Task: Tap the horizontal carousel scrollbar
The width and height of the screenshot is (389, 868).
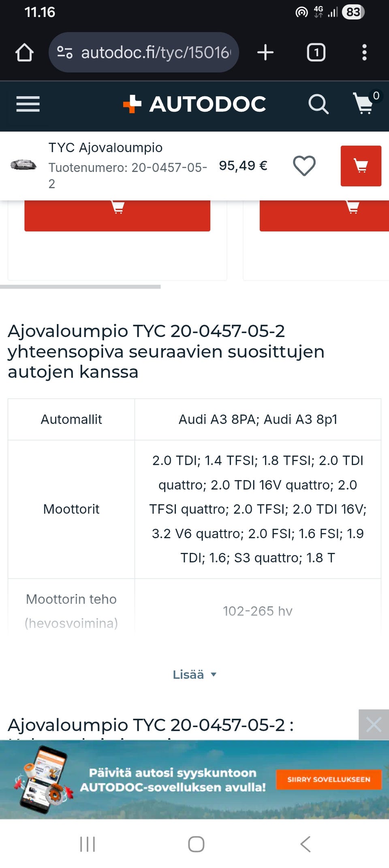Action: (80, 287)
